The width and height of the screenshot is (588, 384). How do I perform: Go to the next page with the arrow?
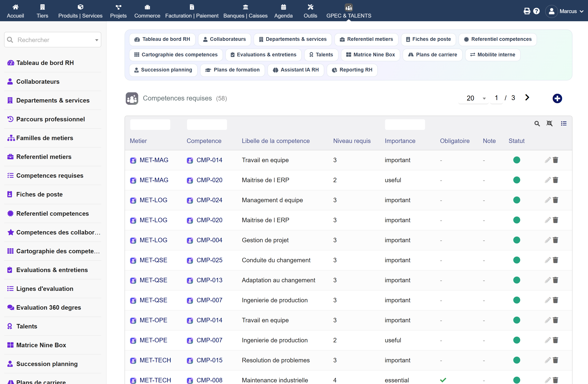[527, 98]
